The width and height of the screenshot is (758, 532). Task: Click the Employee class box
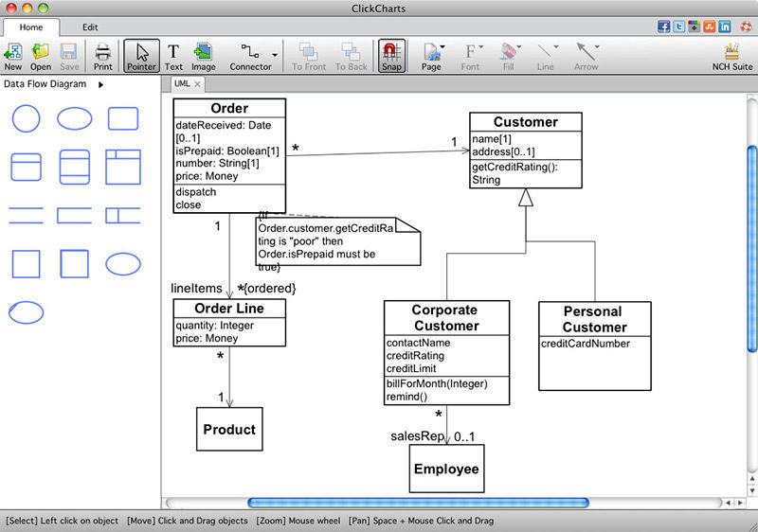(x=446, y=469)
